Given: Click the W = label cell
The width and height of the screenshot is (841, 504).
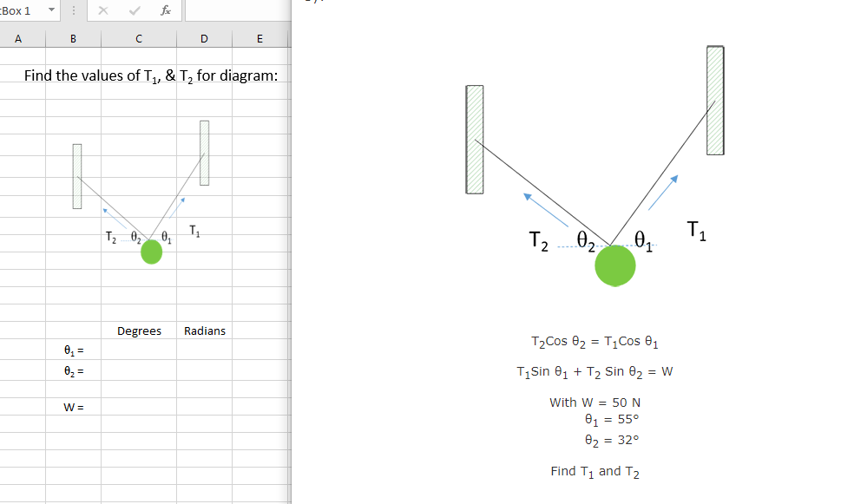Looking at the screenshot, I should click(x=73, y=406).
